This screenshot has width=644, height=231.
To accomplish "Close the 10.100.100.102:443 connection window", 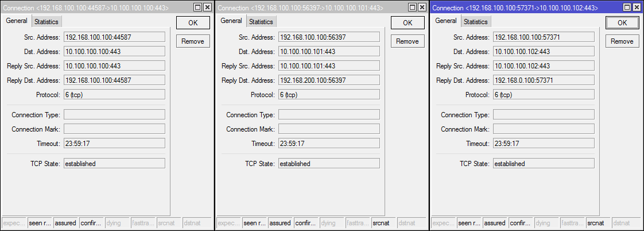I will tap(637, 7).
